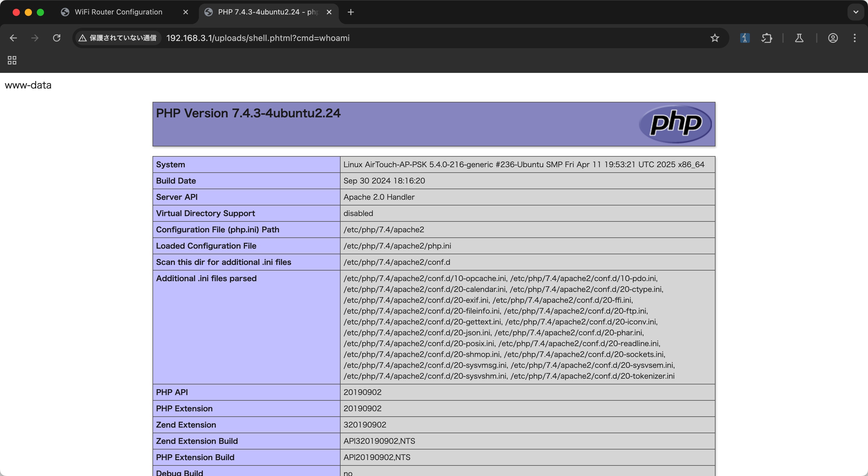Switch to the WiFi Router Configuration tab

118,12
